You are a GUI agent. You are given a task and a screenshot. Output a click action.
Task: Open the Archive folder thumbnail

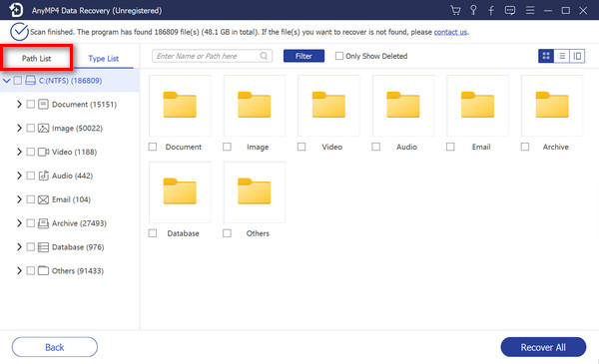(552, 106)
